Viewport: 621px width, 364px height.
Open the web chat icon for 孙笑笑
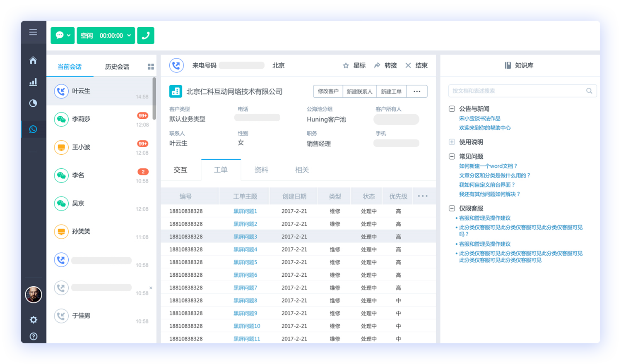coord(61,232)
